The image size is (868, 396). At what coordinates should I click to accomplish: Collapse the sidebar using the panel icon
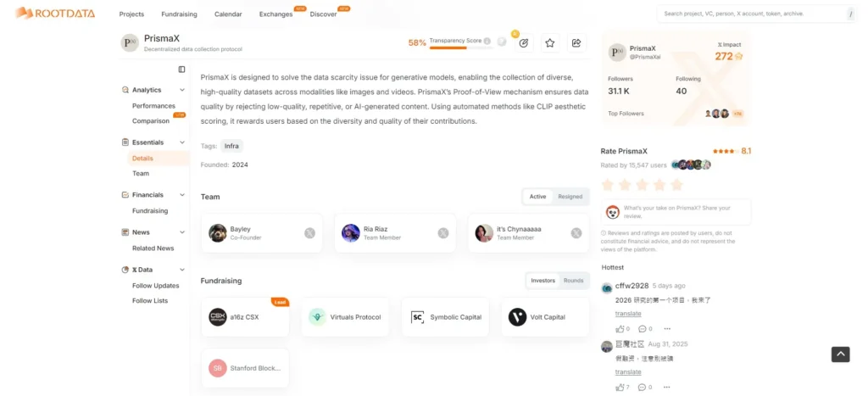point(181,70)
